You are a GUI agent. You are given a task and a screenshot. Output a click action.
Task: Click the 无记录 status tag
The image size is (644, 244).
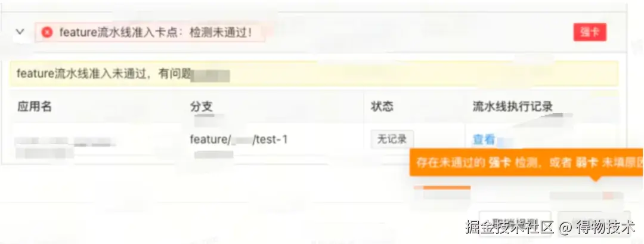392,139
